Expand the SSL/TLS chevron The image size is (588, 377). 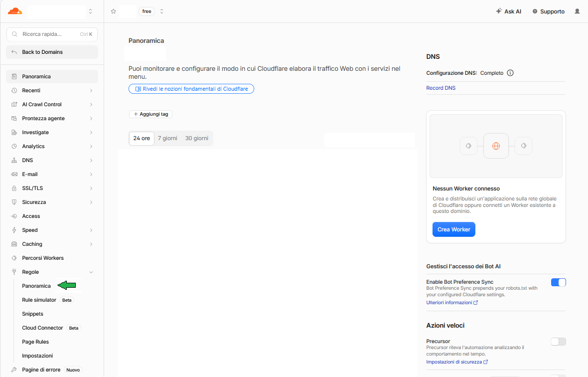click(x=91, y=188)
